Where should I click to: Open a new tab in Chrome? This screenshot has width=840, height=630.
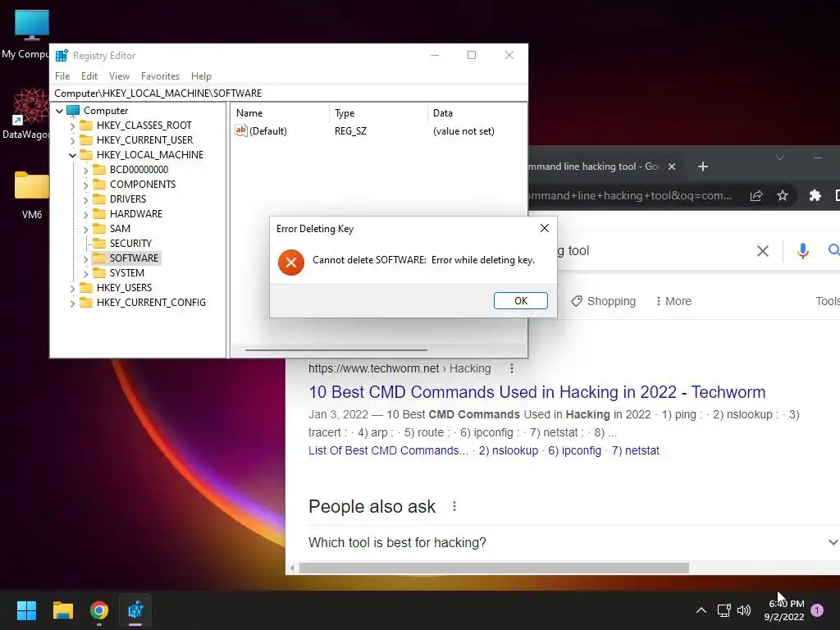pyautogui.click(x=703, y=167)
